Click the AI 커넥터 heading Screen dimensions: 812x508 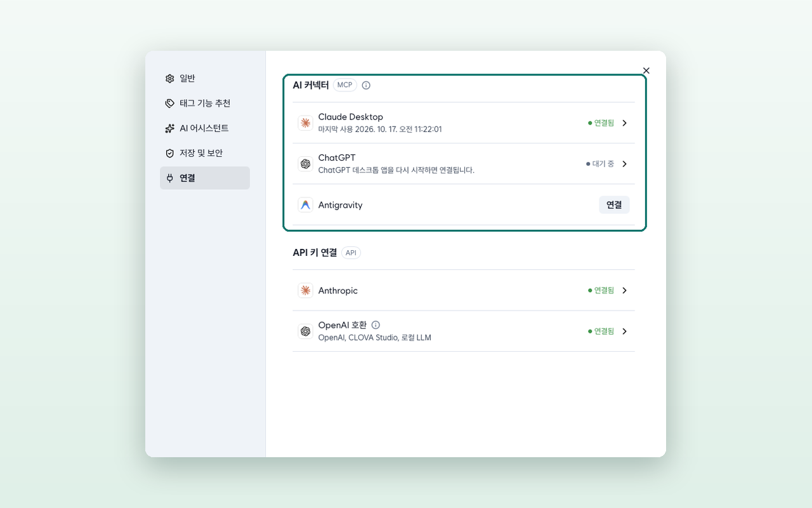point(311,85)
